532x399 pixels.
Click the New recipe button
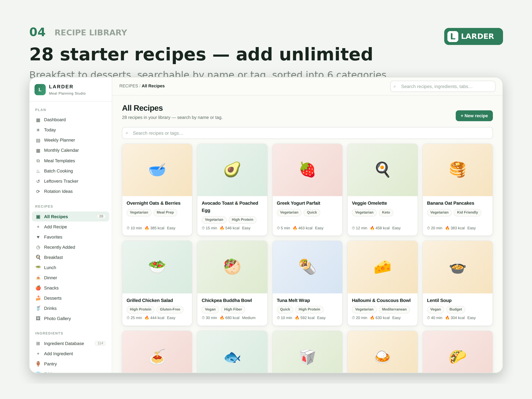point(474,116)
